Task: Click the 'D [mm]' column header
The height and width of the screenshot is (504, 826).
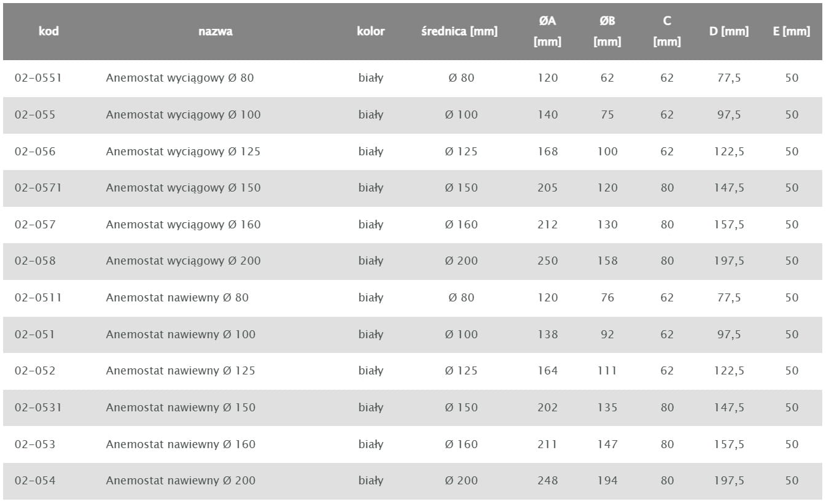Action: click(728, 31)
